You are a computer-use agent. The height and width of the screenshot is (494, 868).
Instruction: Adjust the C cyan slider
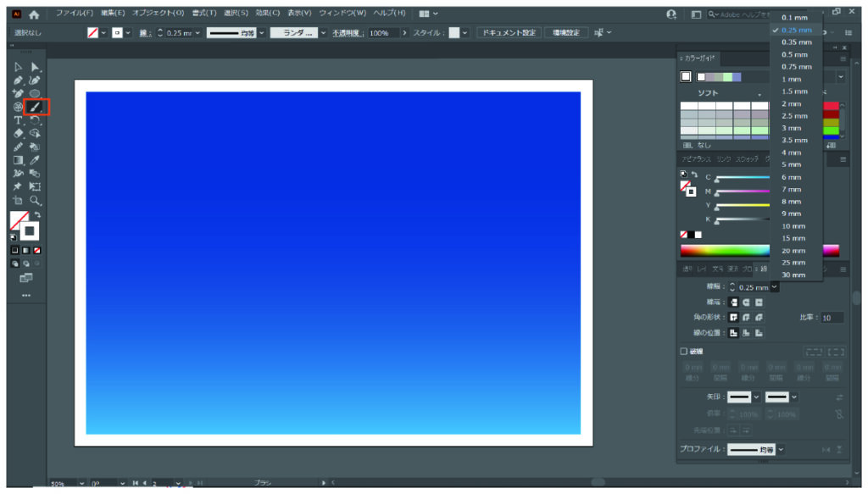point(743,178)
